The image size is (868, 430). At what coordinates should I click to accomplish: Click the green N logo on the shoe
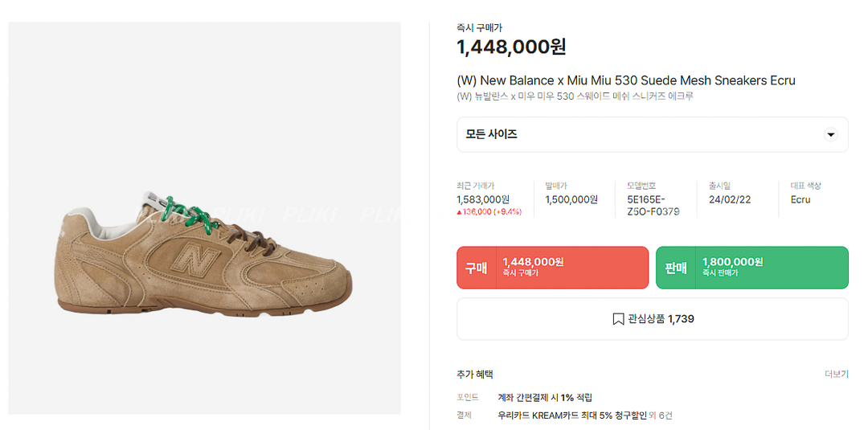(x=193, y=259)
